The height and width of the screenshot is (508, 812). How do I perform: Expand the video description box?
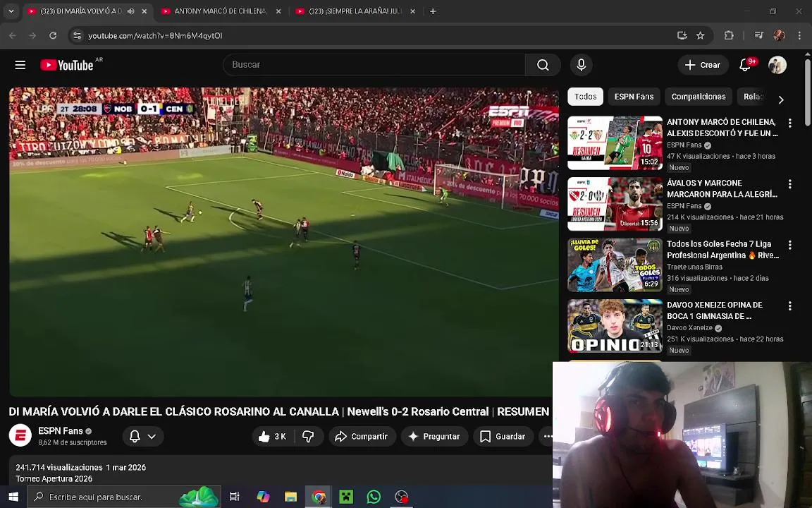pyautogui.click(x=280, y=472)
